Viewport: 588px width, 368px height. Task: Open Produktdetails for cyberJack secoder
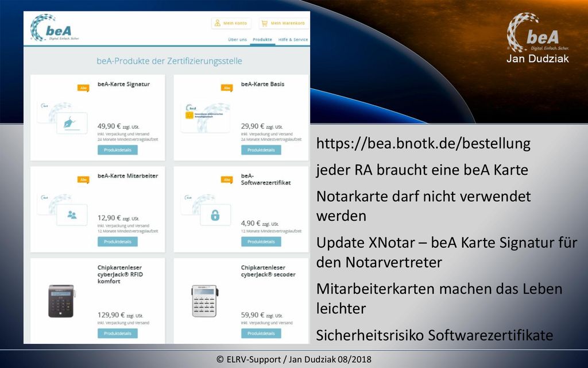click(x=261, y=333)
